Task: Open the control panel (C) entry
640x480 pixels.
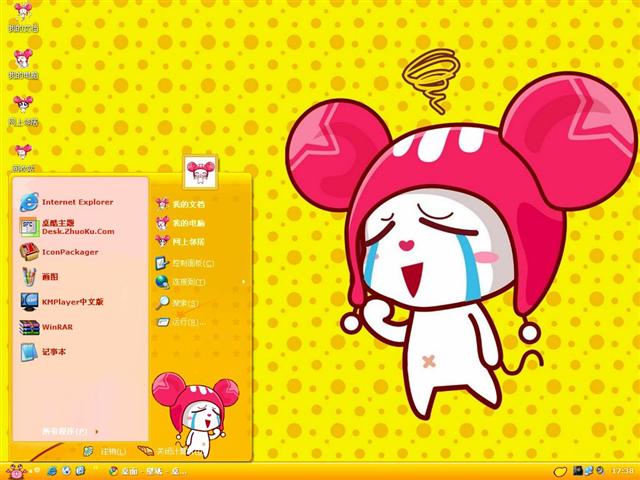Action: tap(184, 263)
